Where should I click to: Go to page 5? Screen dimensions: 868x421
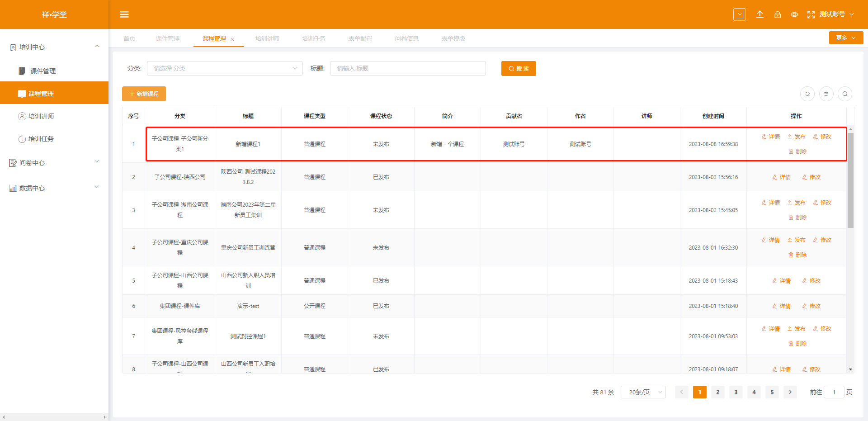pyautogui.click(x=772, y=392)
